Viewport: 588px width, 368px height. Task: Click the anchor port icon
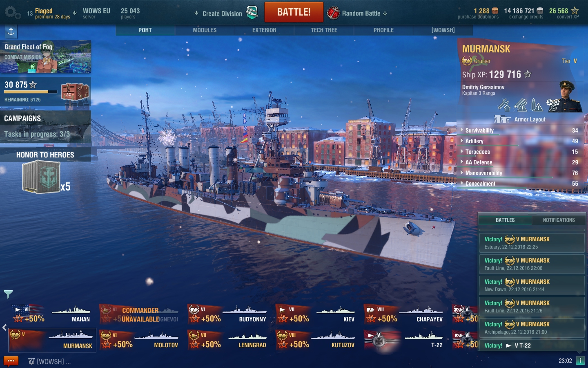(x=11, y=31)
